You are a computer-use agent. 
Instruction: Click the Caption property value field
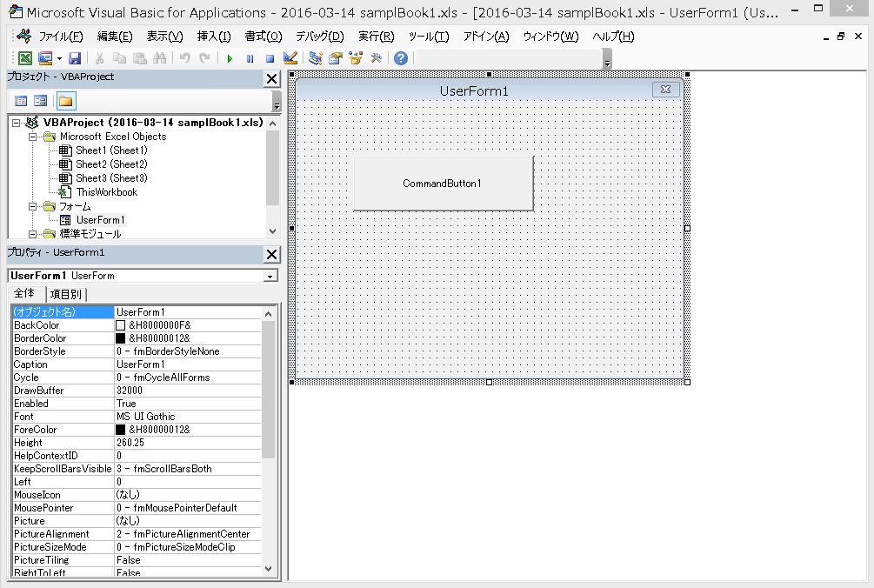click(x=187, y=364)
